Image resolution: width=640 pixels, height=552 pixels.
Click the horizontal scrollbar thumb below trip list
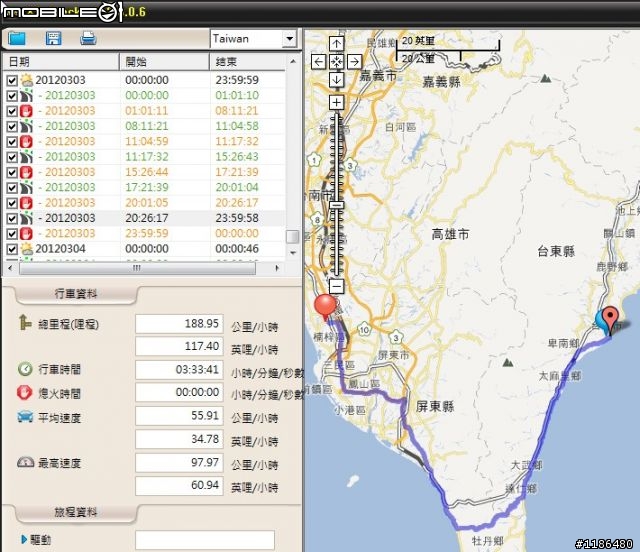(x=137, y=268)
